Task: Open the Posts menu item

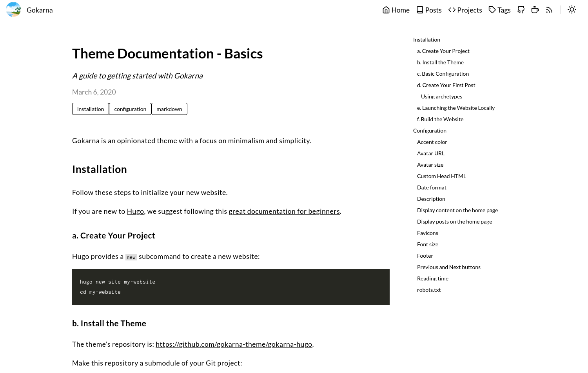Action: (x=433, y=10)
